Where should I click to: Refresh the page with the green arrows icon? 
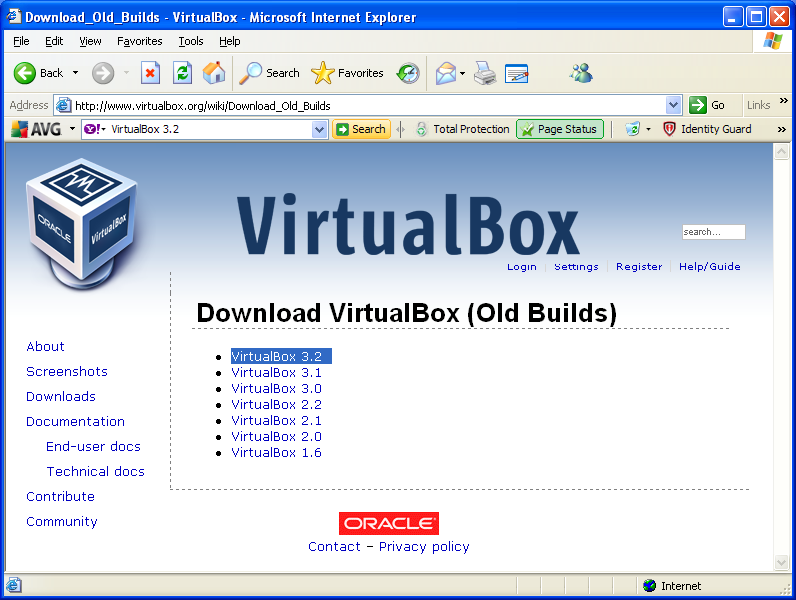coord(182,73)
